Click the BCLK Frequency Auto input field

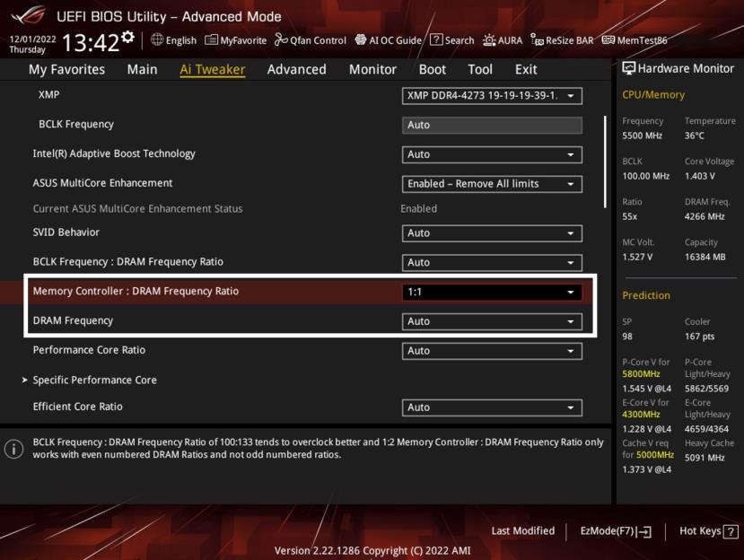click(492, 126)
